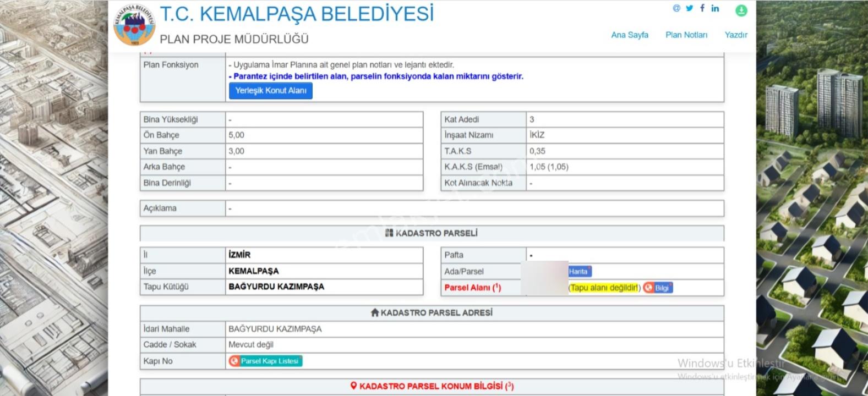The height and width of the screenshot is (396, 868).
Task: Click the home icon in Kadastro Parsel Adresi header
Action: click(x=375, y=312)
